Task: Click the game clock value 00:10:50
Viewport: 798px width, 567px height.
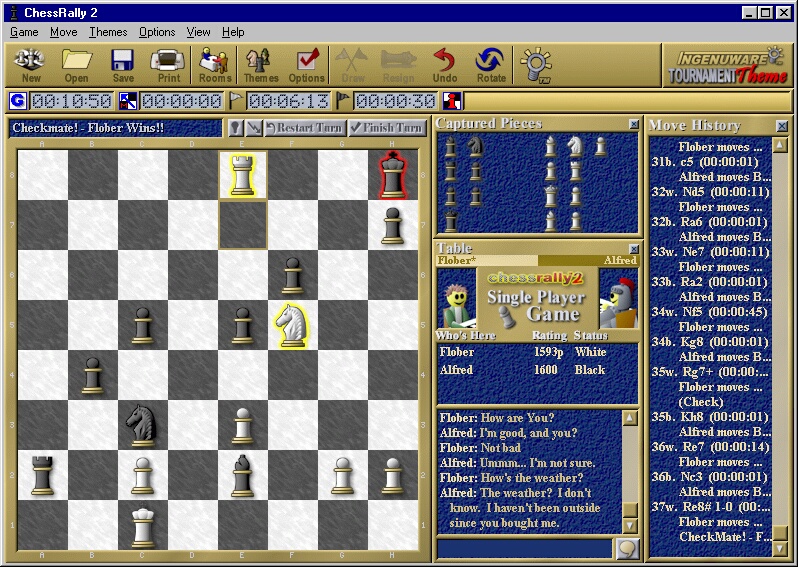Action: pyautogui.click(x=71, y=101)
